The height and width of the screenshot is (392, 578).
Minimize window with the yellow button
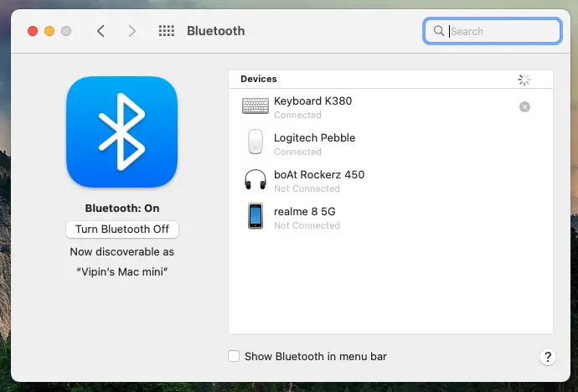(x=49, y=31)
